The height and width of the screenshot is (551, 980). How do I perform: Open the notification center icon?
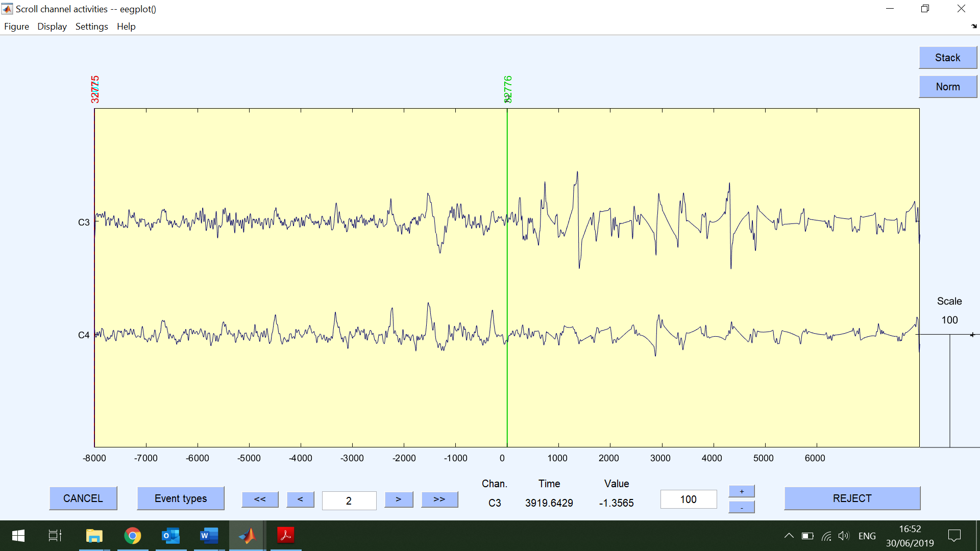coord(954,536)
